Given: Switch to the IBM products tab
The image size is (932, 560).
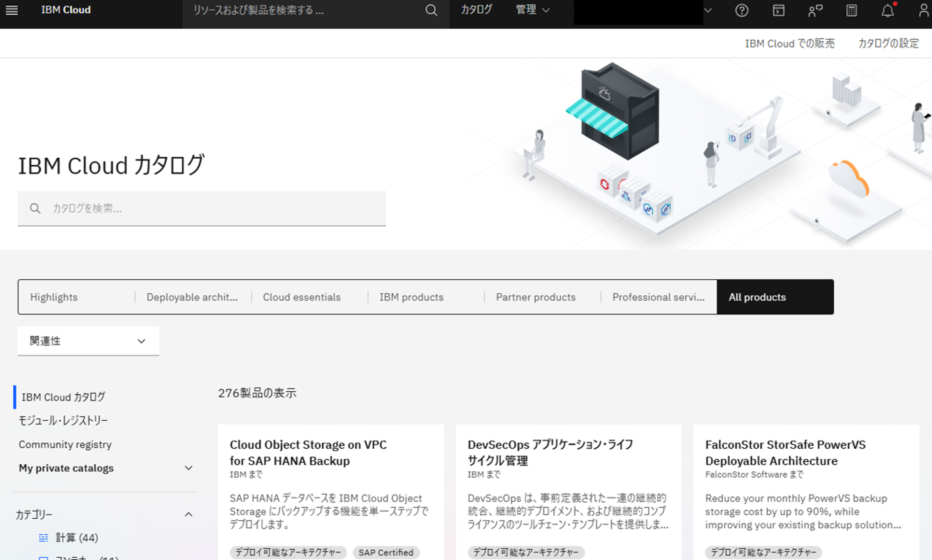Looking at the screenshot, I should coord(411,297).
